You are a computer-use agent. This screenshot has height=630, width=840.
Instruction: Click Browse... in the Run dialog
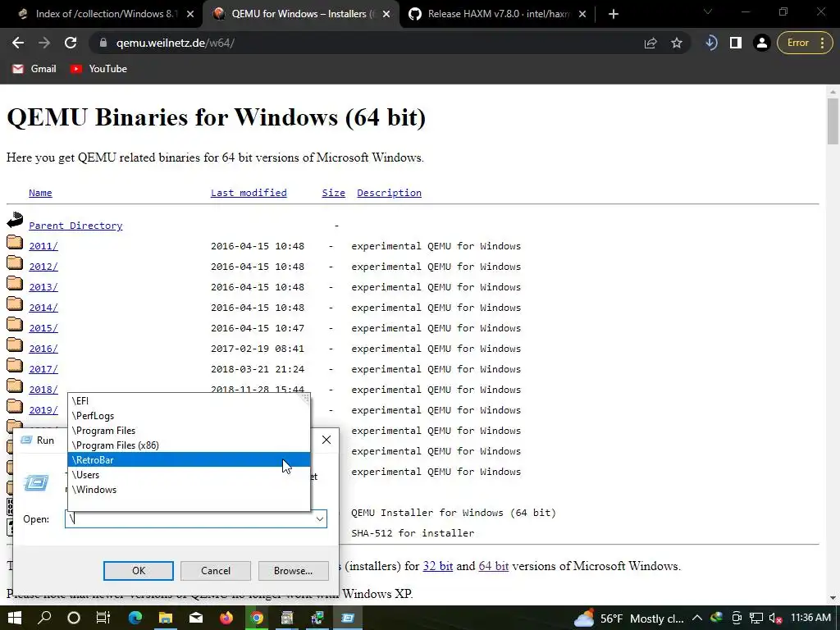(x=293, y=571)
